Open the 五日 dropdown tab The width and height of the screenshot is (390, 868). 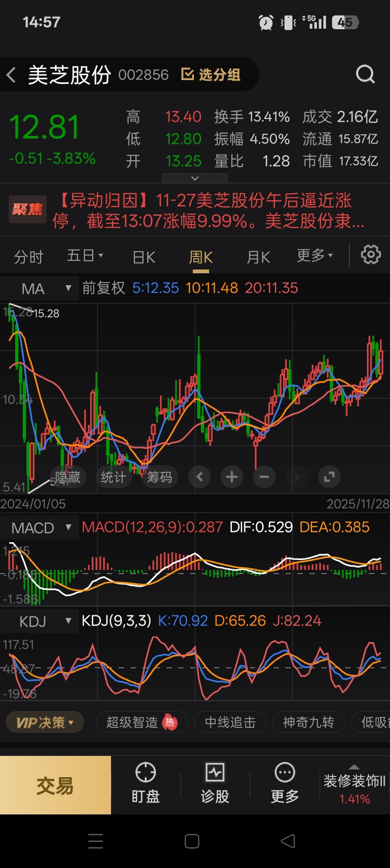[85, 255]
